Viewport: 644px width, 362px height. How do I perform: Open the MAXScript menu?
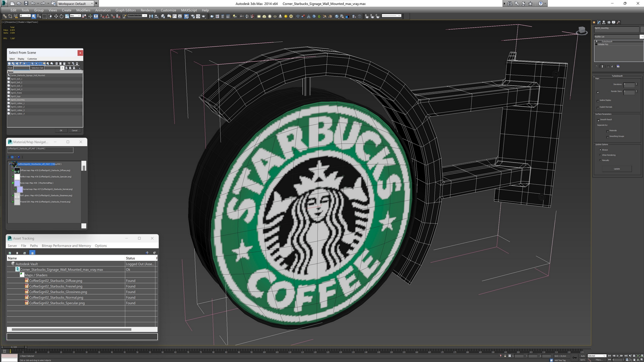pyautogui.click(x=189, y=10)
